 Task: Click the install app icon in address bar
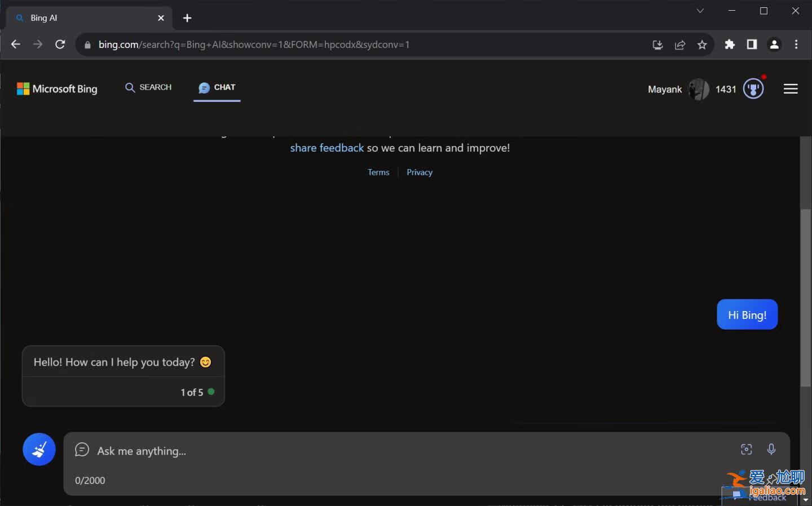(657, 45)
